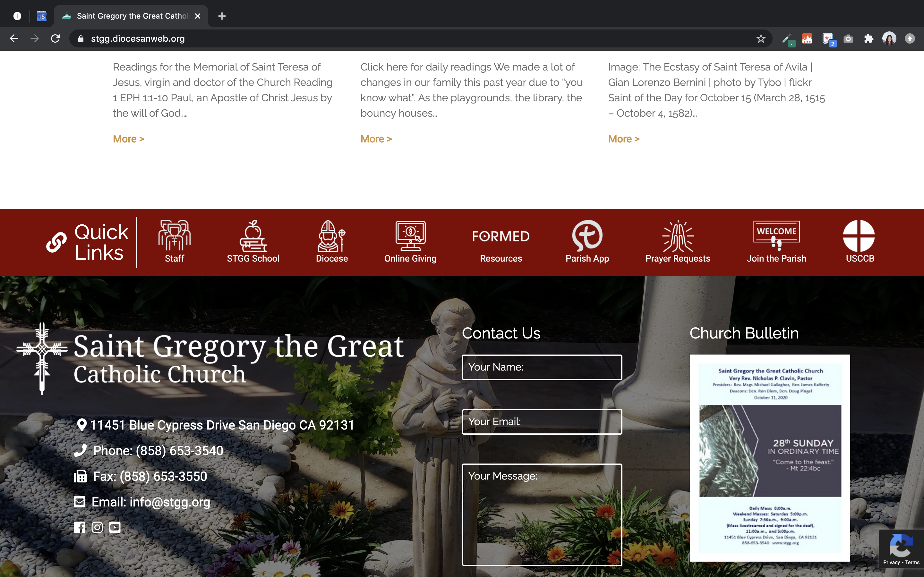Open the church YouTube channel icon
Screen dimensions: 924x577
[x=115, y=527]
